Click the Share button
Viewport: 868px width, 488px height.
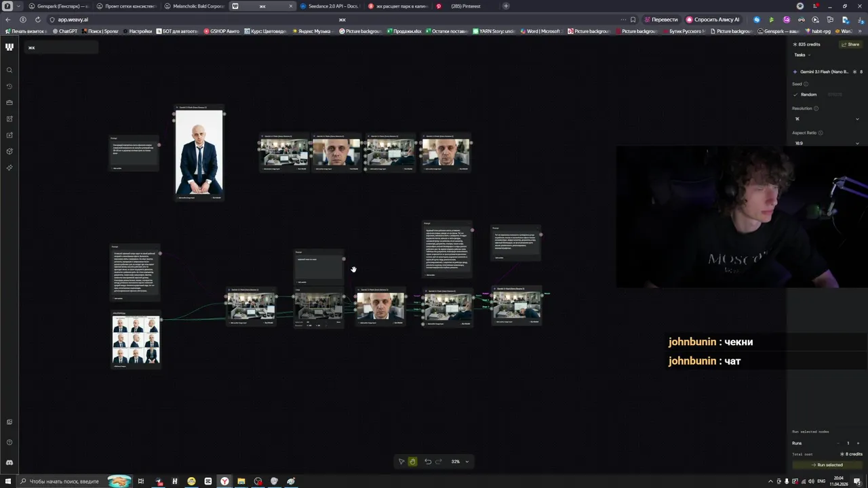point(850,44)
